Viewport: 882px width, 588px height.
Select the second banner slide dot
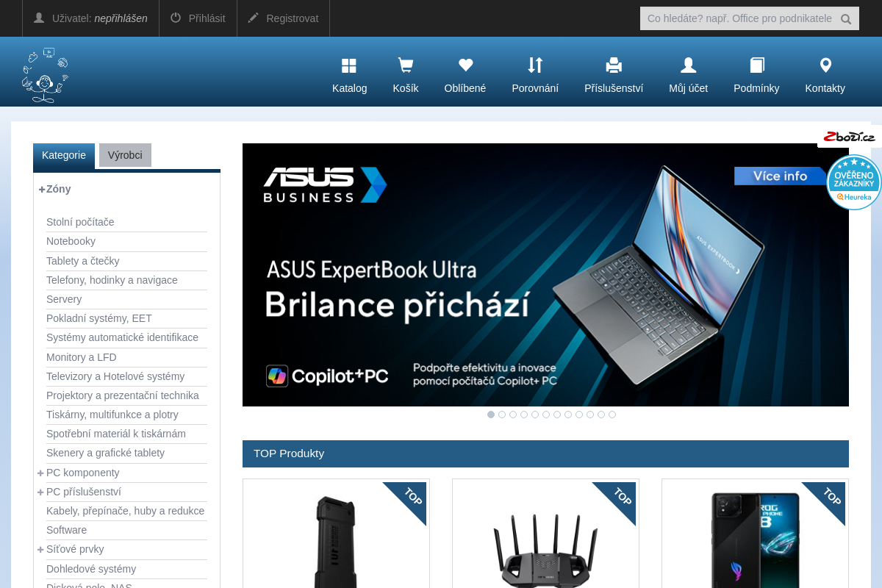pos(502,415)
